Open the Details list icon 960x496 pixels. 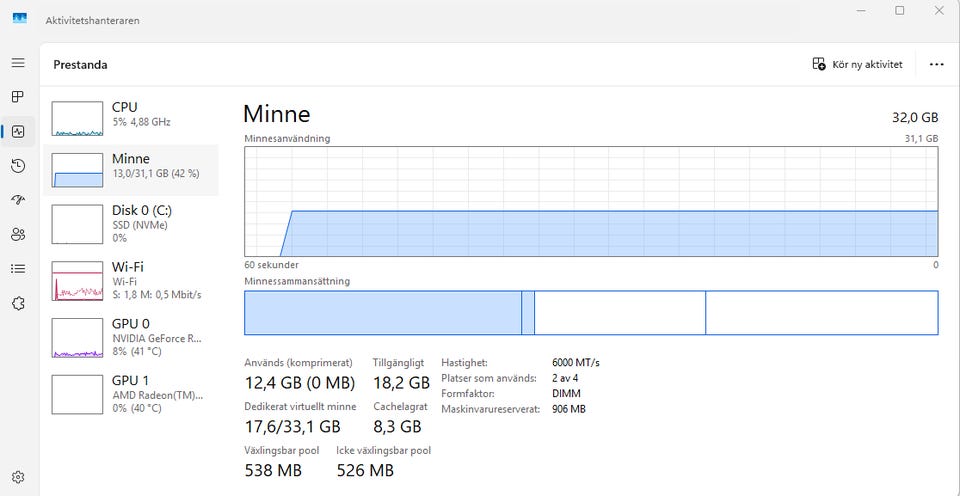pos(18,268)
